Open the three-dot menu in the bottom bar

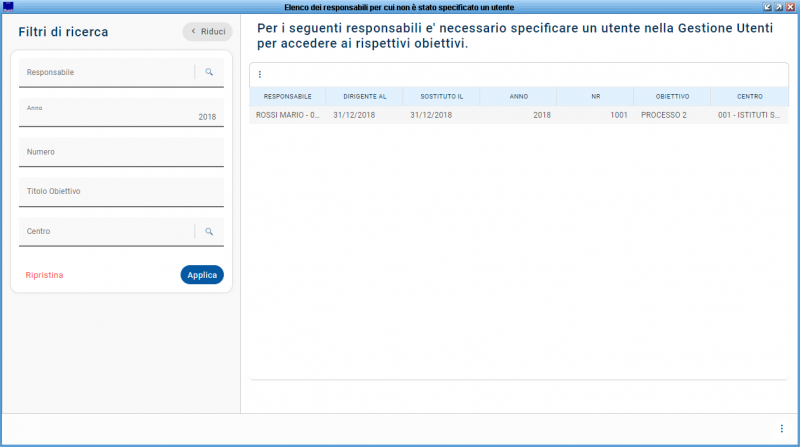pyautogui.click(x=782, y=429)
